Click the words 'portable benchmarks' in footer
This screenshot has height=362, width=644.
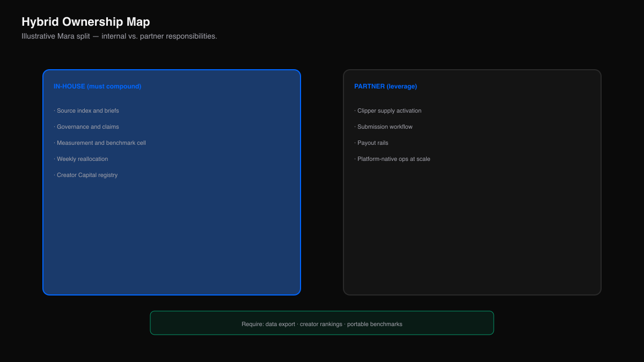coord(375,324)
